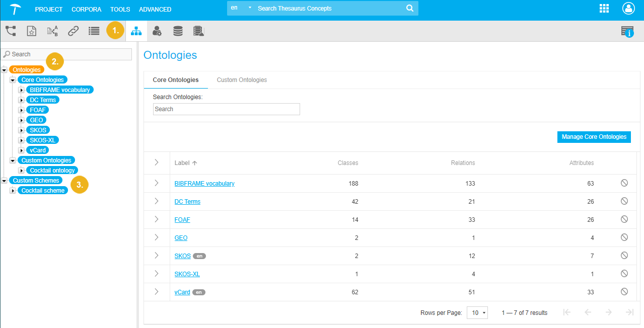Open the apps grid icon

604,9
